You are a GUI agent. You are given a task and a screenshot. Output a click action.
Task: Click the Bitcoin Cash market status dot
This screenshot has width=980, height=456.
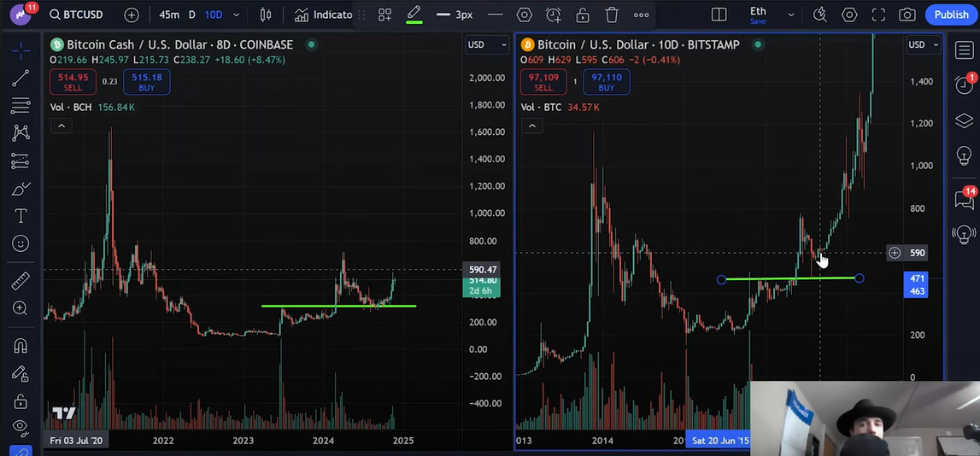coord(311,44)
